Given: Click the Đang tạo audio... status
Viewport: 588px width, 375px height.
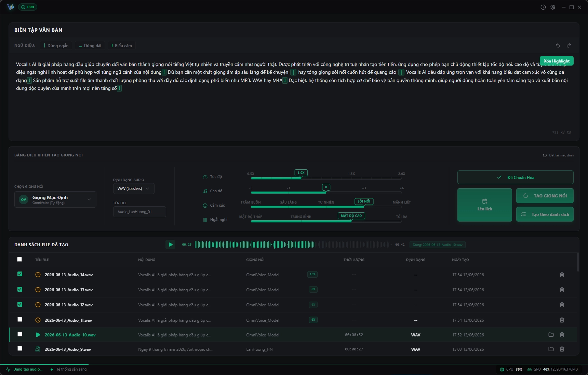Looking at the screenshot, I should pyautogui.click(x=25, y=369).
